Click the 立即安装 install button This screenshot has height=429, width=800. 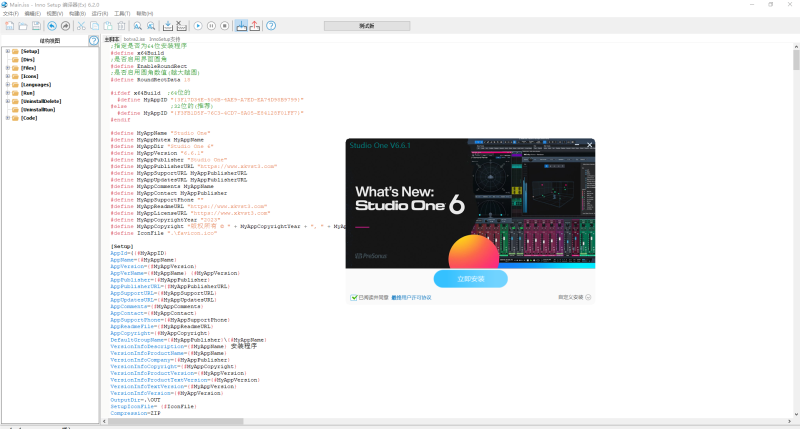pyautogui.click(x=470, y=279)
